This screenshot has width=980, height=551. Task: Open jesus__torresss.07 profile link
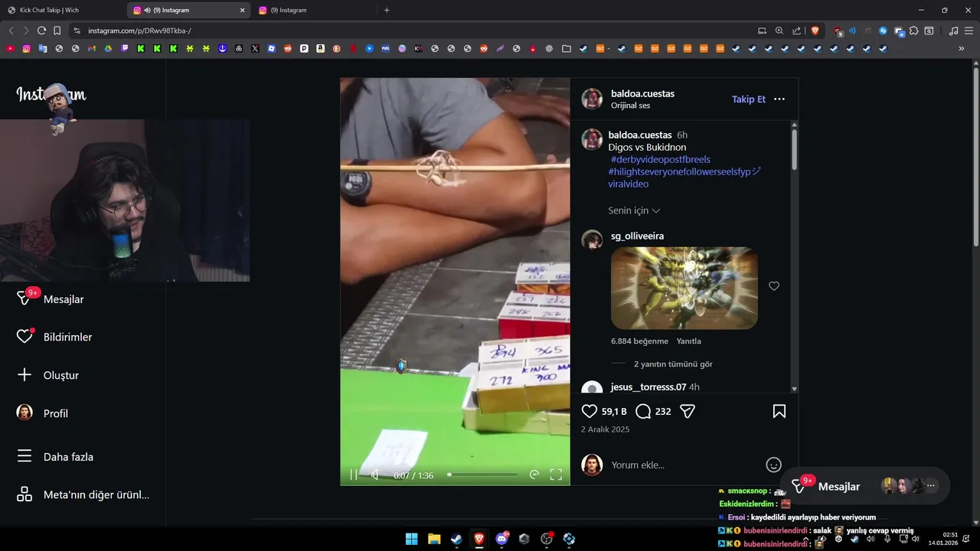(648, 387)
